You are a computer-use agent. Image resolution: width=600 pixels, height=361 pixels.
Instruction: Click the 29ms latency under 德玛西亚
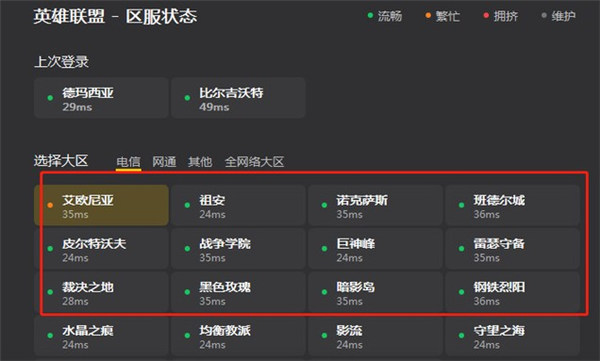click(x=77, y=107)
